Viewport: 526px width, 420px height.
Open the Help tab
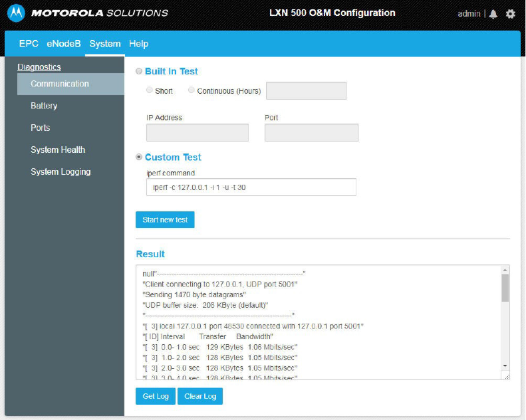(138, 44)
